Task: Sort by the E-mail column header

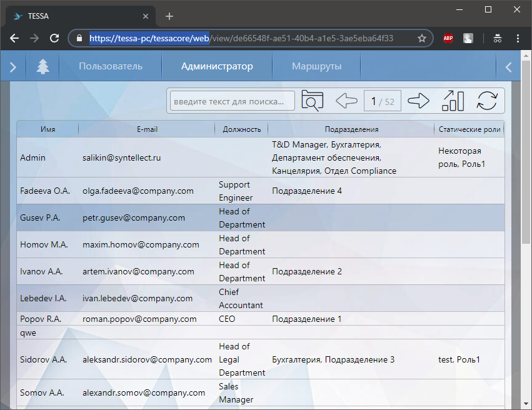Action: [147, 129]
